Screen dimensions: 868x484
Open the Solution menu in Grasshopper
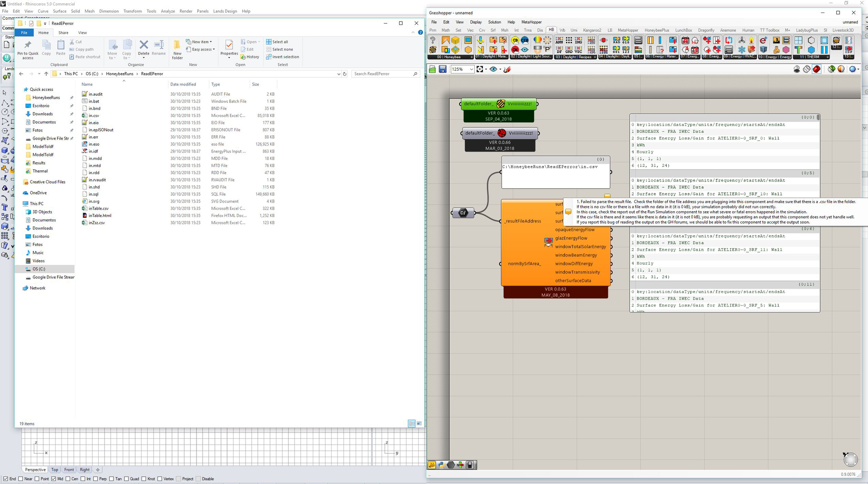tap(494, 22)
